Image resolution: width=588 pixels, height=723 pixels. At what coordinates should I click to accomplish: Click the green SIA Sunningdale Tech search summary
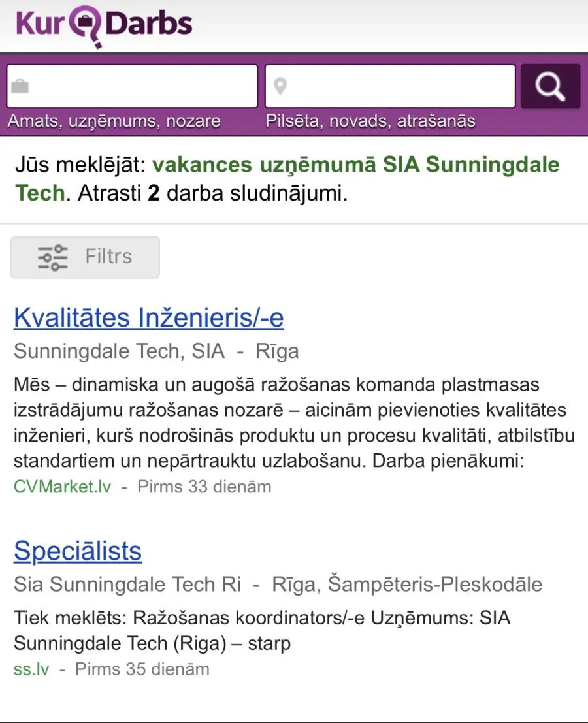(287, 178)
